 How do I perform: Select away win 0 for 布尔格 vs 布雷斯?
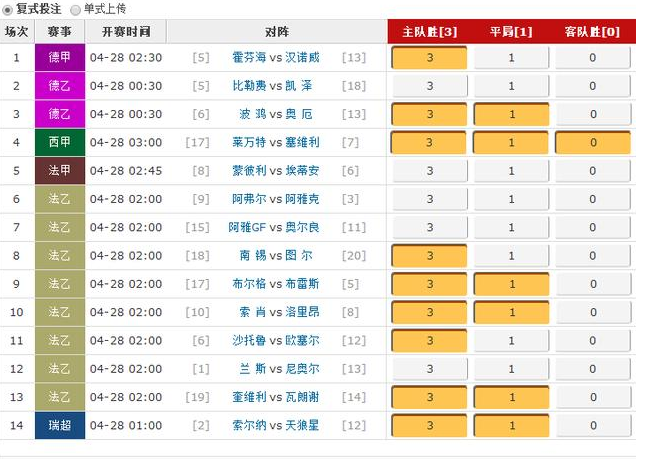(593, 284)
